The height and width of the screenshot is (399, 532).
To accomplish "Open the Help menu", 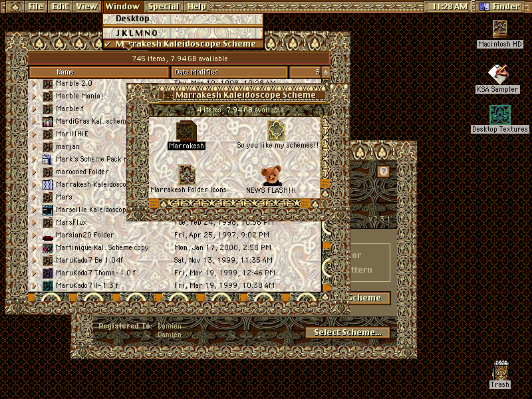I will coord(197,7).
